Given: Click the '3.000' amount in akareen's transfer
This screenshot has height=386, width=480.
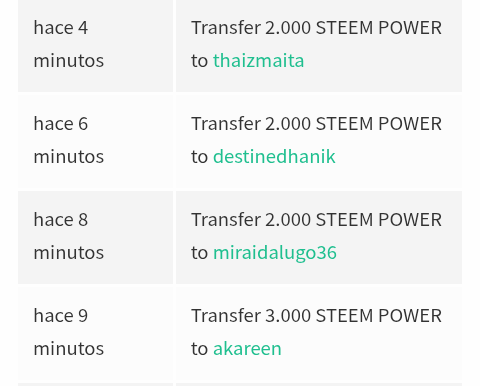Looking at the screenshot, I should click(x=288, y=316).
